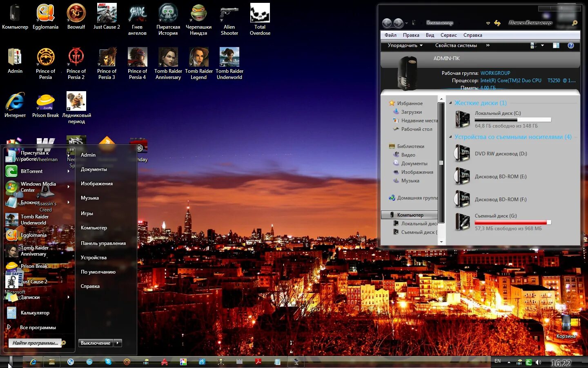
Task: Click the WORKGROUP workgroup link
Action: pos(495,73)
